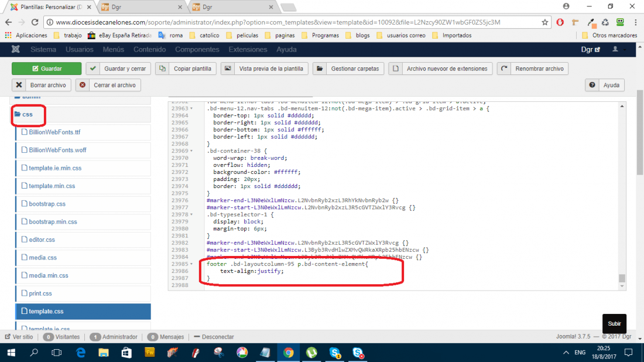Launch Microsoft Edge from the taskbar
Image resolution: width=644 pixels, height=362 pixels.
coord(81,353)
